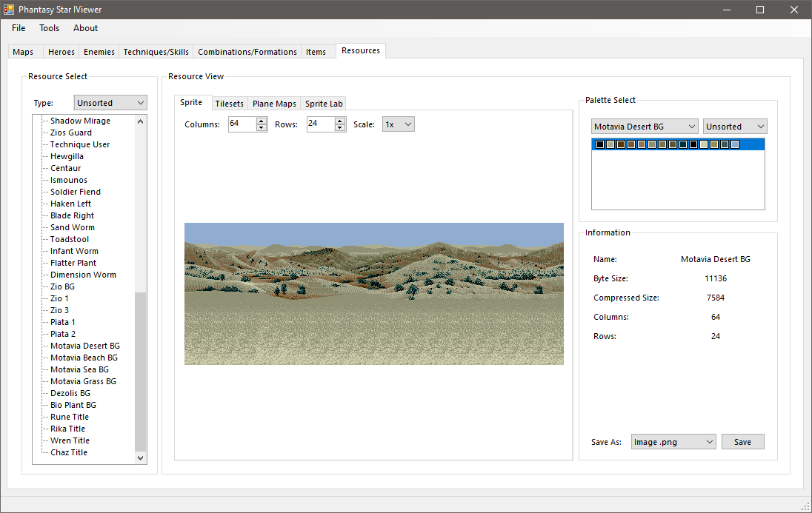Viewport: 812px width, 513px height.
Task: Select the Technique User resource
Action: point(80,144)
